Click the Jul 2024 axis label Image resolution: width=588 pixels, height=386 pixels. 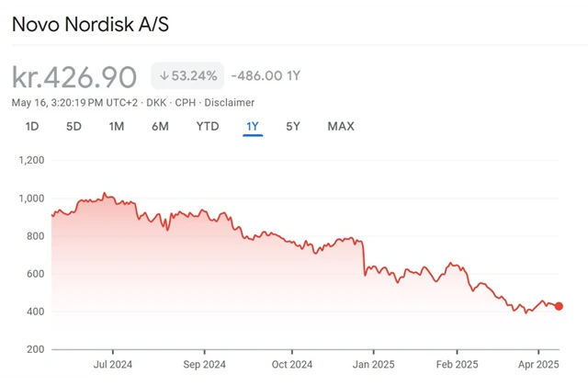click(113, 365)
